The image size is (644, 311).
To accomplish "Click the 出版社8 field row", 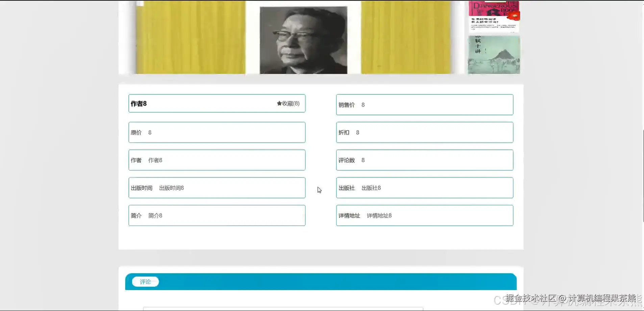I will 425,188.
